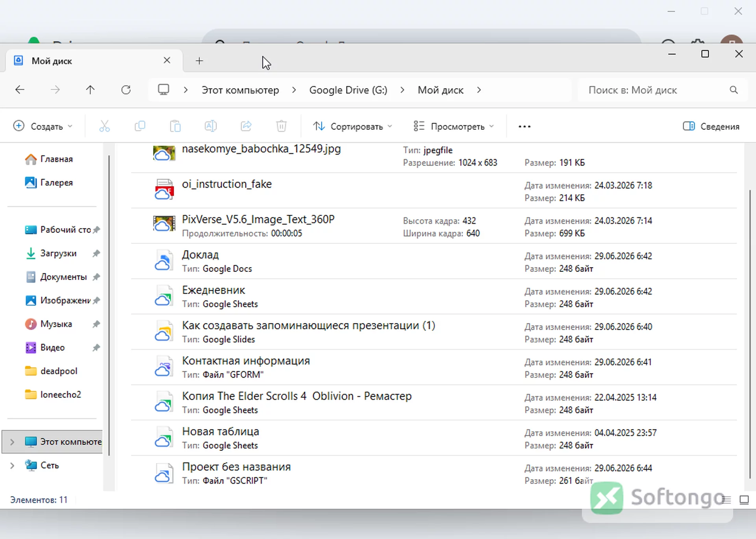The width and height of the screenshot is (756, 539).
Task: Open Музыка in the sidebar
Action: pyautogui.click(x=48, y=324)
